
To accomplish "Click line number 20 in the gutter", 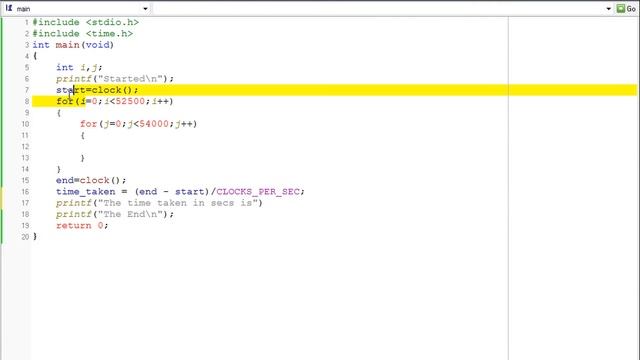I will pos(25,237).
